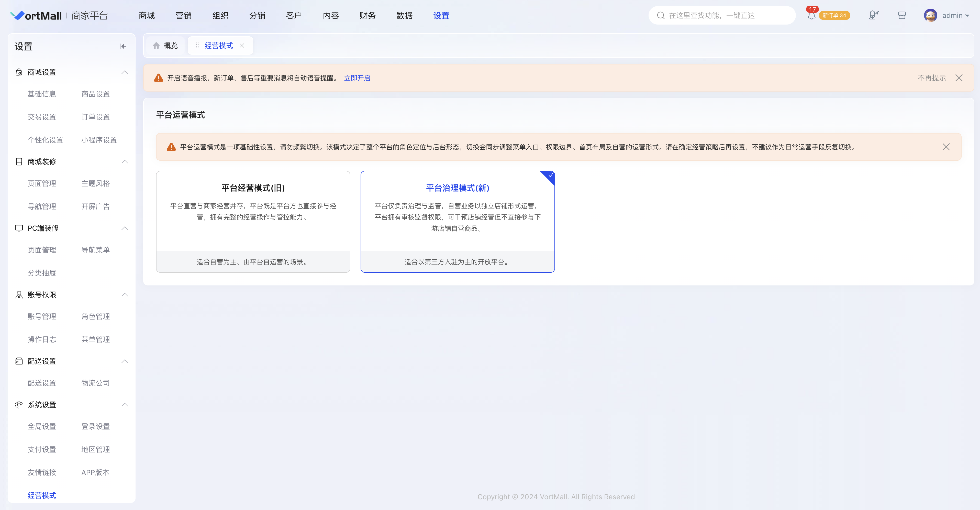
Task: Click the admin avatar image
Action: [931, 15]
